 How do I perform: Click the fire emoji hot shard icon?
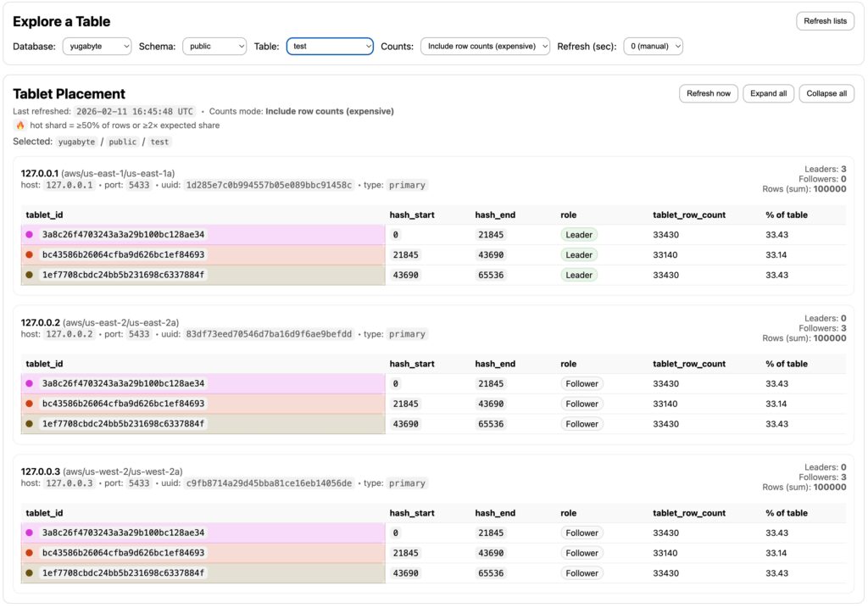tap(19, 126)
